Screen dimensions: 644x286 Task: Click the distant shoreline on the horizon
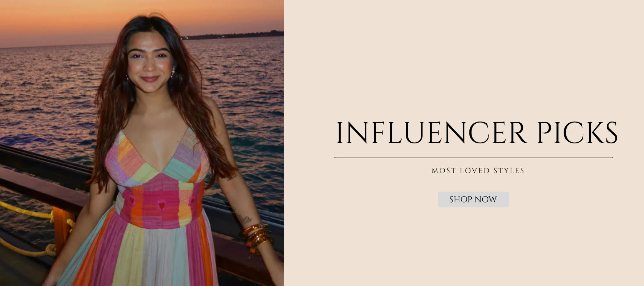tap(233, 35)
